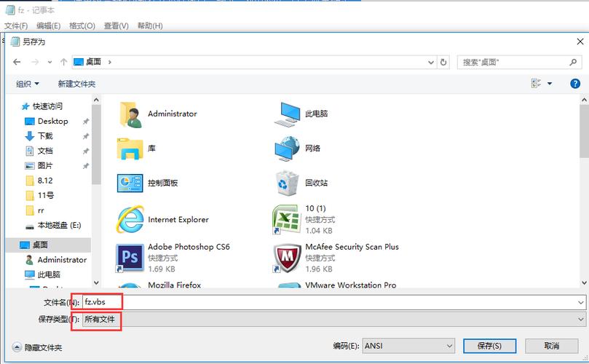The height and width of the screenshot is (364, 589).
Task: Open the 保存类型 file type dropdown
Action: [334, 320]
